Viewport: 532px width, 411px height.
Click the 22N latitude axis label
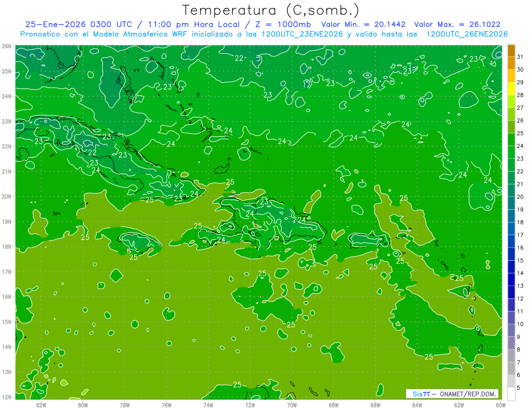pyautogui.click(x=6, y=146)
